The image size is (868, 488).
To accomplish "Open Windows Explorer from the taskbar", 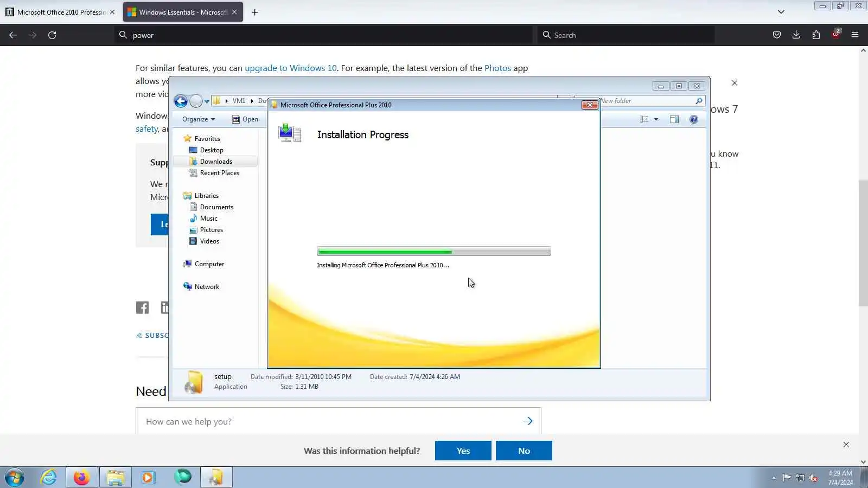I will point(115,477).
